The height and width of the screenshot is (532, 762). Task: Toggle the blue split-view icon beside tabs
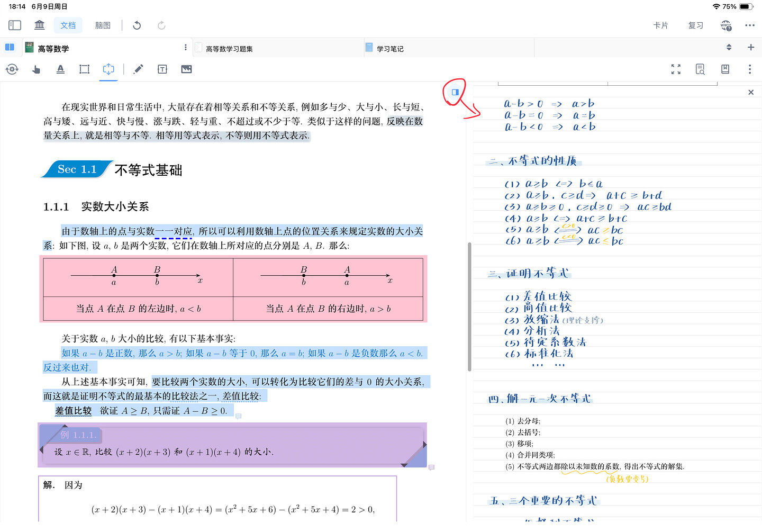coord(10,47)
